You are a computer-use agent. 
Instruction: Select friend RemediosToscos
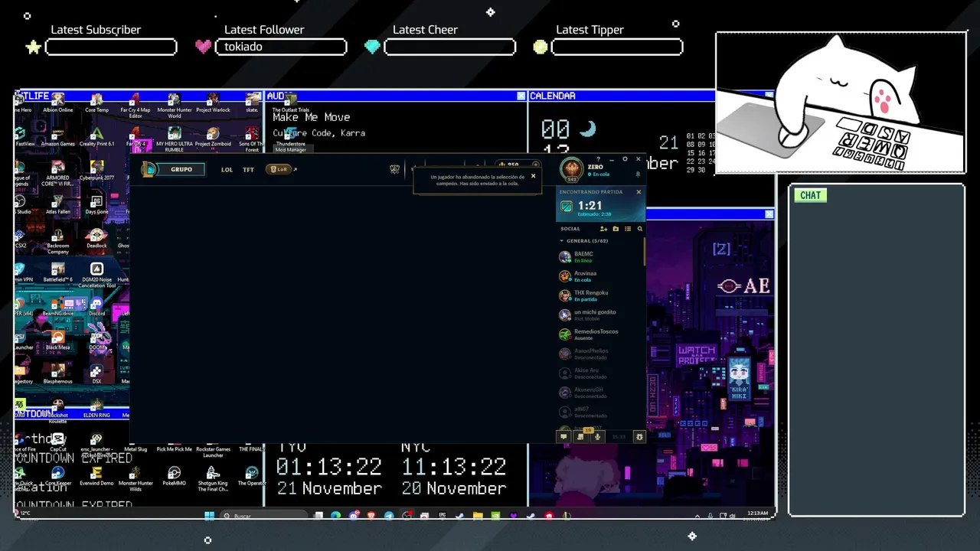click(600, 334)
